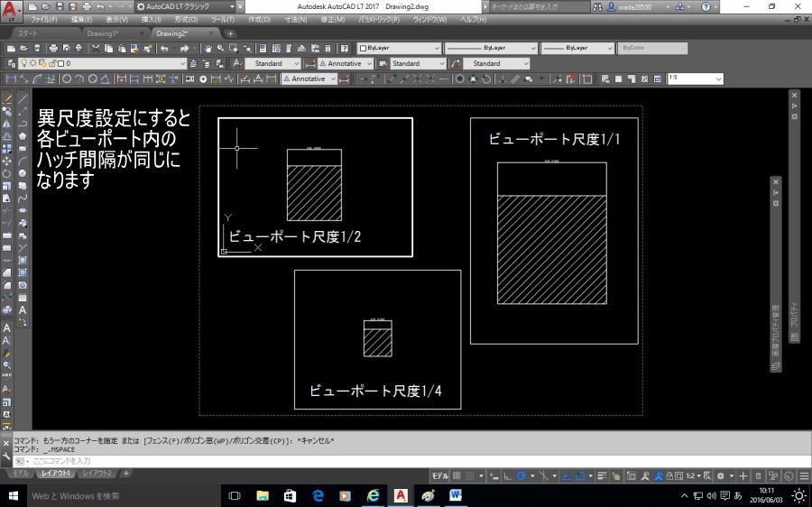Select the Radius dimension tool
This screenshot has height=507, width=812.
[x=67, y=78]
